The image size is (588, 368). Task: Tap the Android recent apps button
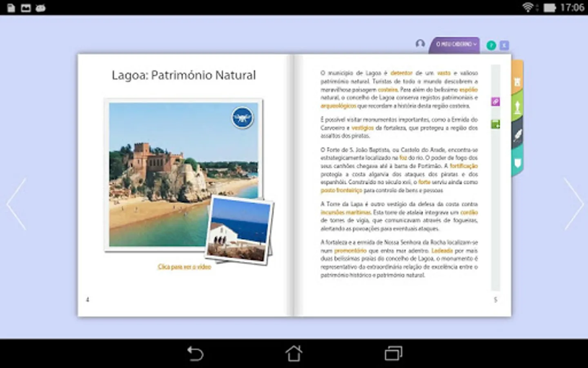tap(393, 353)
